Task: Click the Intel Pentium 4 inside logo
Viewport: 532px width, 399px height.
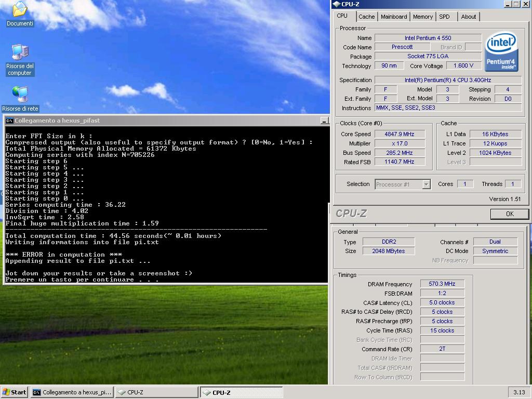Action: [x=501, y=51]
